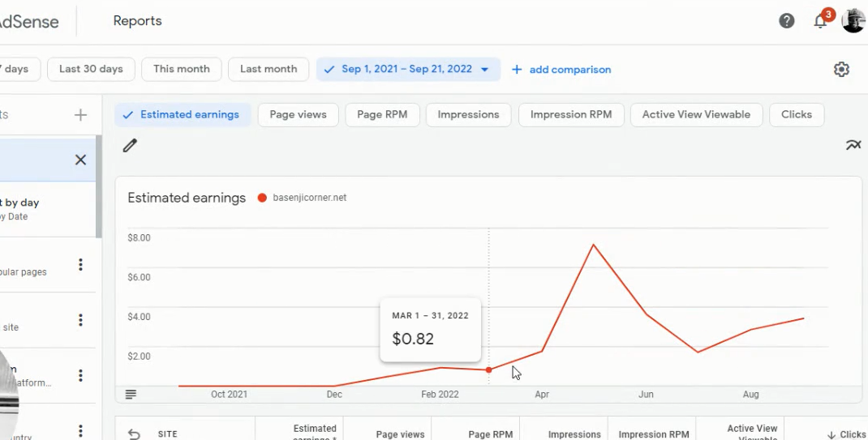868x440 pixels.
Task: Close the selected report with X
Action: pos(80,160)
